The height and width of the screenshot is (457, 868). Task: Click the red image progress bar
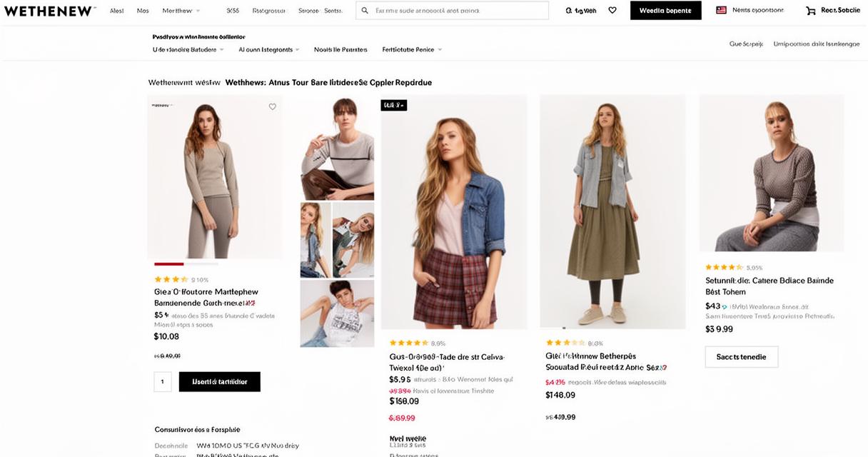(169, 264)
